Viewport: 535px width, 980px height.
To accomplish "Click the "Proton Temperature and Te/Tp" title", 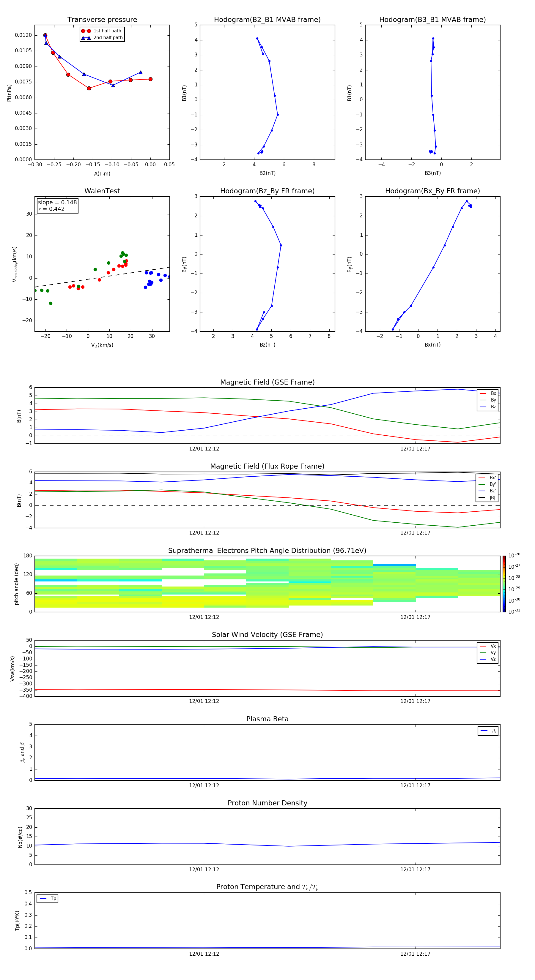I will pos(267,887).
